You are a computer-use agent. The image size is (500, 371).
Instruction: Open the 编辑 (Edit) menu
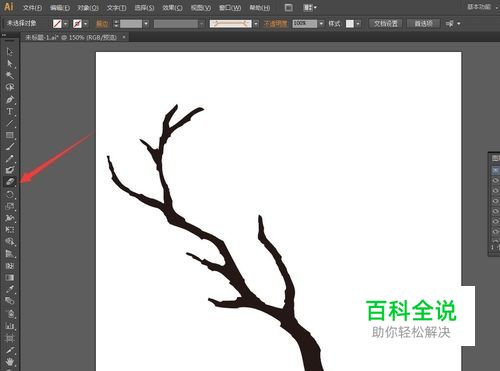(x=60, y=8)
